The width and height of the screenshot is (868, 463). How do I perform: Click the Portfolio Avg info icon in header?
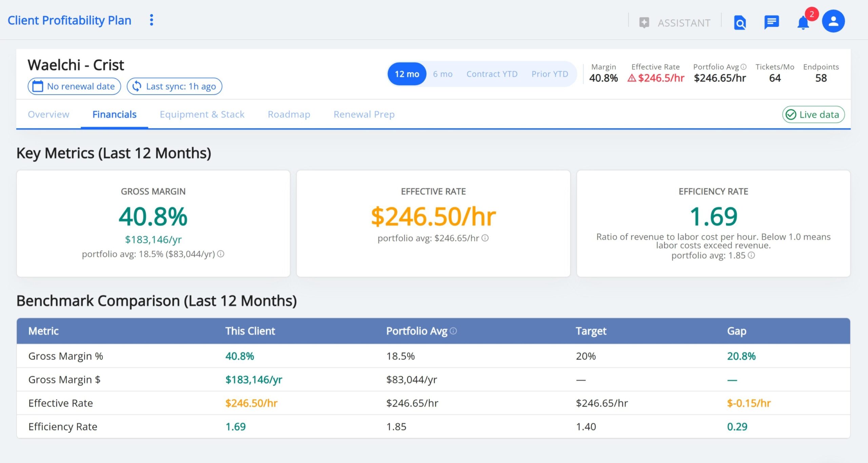coord(743,67)
